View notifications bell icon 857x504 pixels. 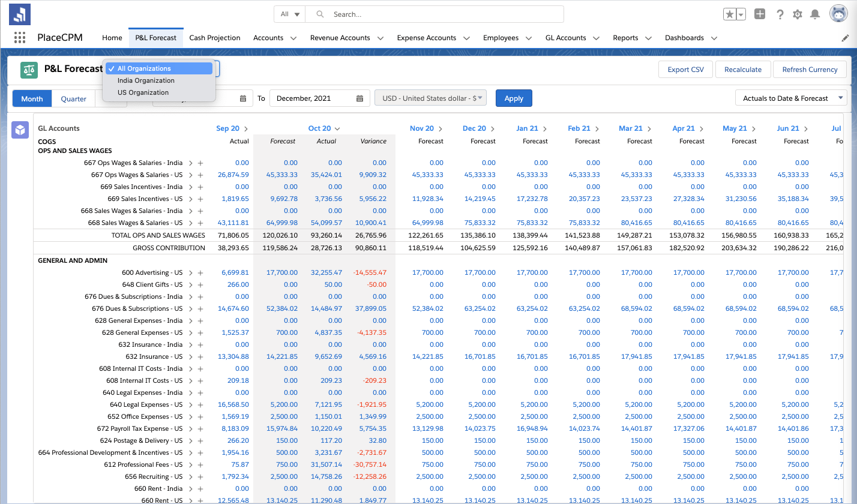815,14
